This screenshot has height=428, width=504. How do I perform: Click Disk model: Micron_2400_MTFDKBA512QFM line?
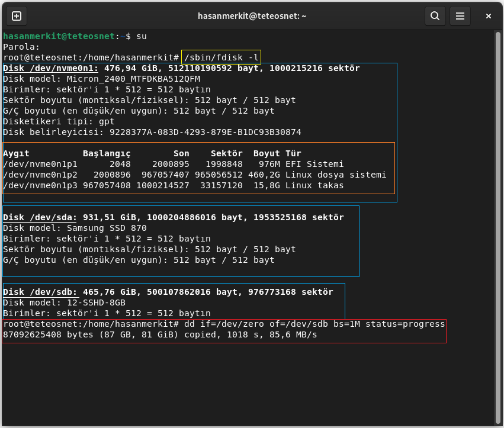[x=102, y=79]
